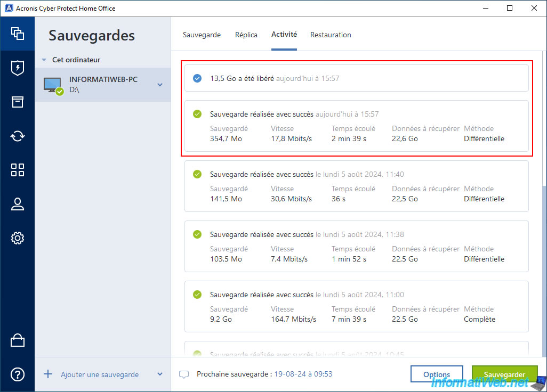Click the green Sauvegarder button

(504, 374)
